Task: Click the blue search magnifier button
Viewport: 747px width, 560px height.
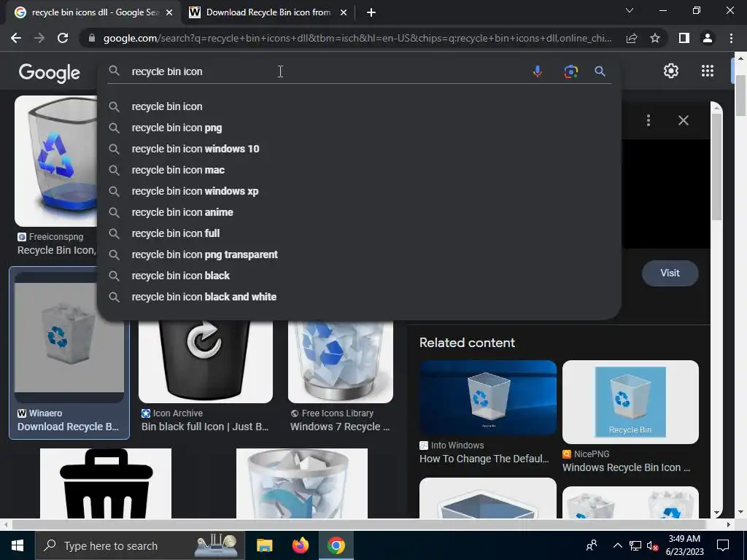Action: 600,71
